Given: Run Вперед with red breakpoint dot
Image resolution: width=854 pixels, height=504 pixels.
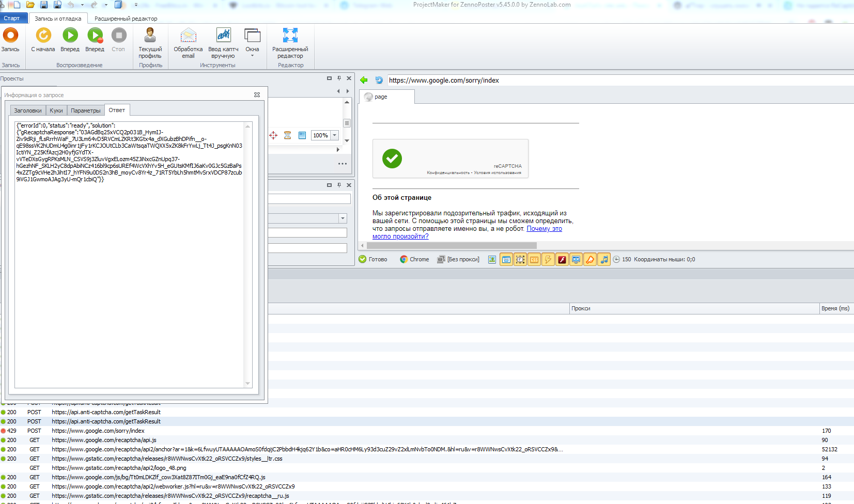Looking at the screenshot, I should 95,40.
